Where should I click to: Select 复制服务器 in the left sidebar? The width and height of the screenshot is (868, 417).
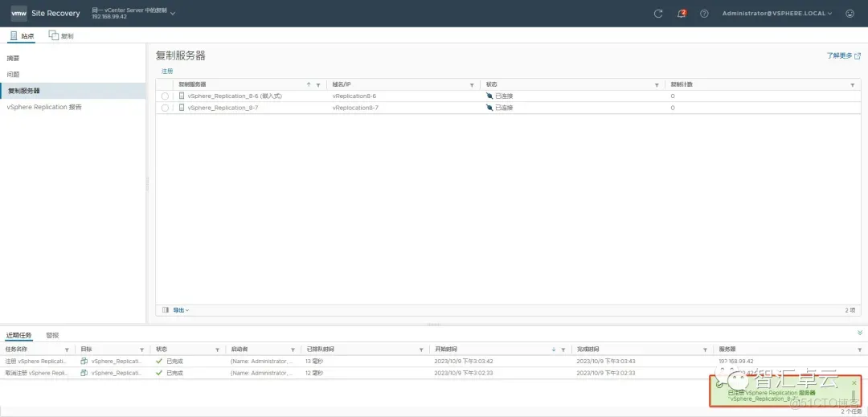point(72,91)
